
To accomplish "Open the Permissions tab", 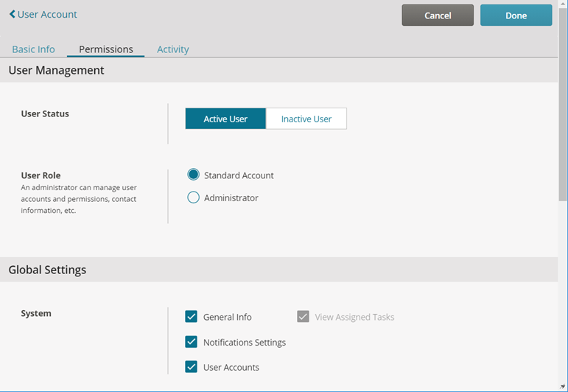I will pos(106,49).
